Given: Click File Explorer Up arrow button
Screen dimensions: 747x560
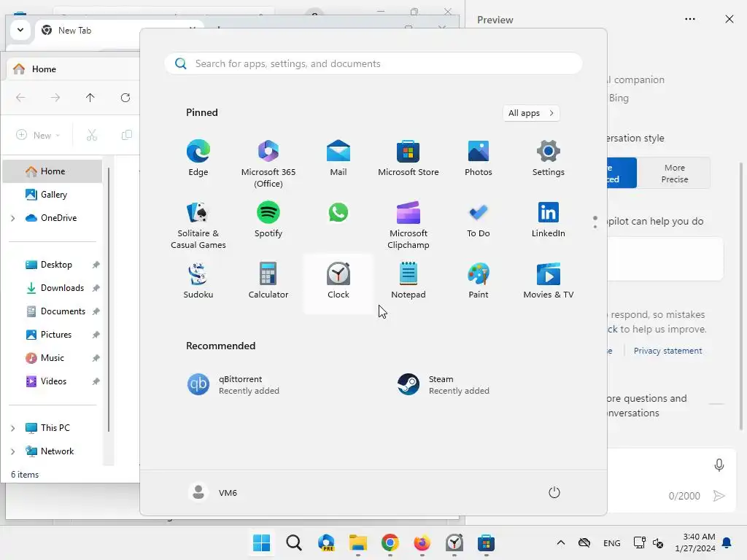Looking at the screenshot, I should pos(90,98).
